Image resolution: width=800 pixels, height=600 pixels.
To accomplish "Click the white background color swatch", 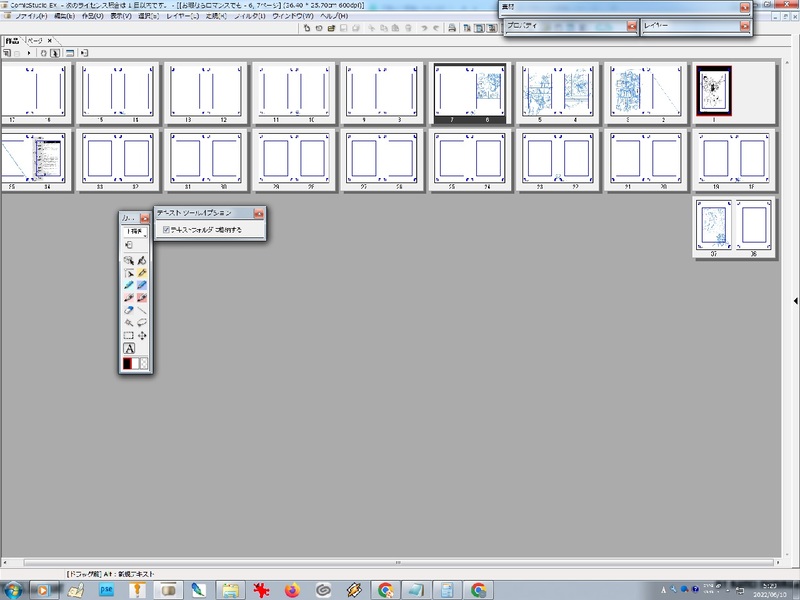I will pyautogui.click(x=136, y=363).
